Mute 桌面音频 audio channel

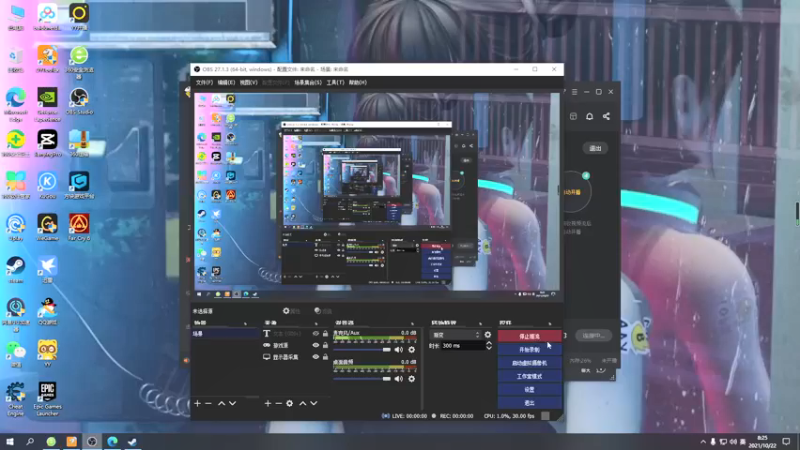coord(398,379)
